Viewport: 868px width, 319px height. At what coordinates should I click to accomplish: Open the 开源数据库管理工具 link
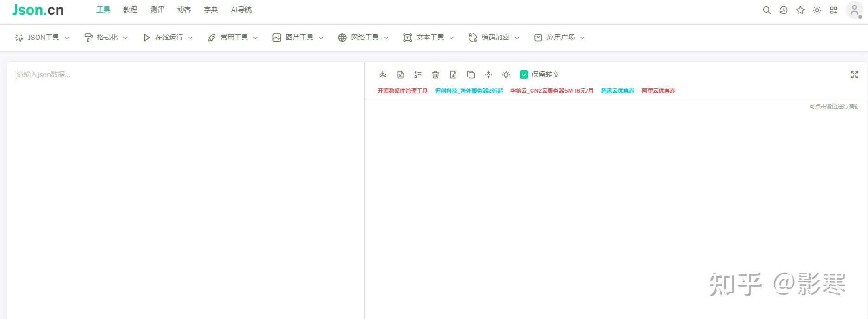pyautogui.click(x=402, y=91)
